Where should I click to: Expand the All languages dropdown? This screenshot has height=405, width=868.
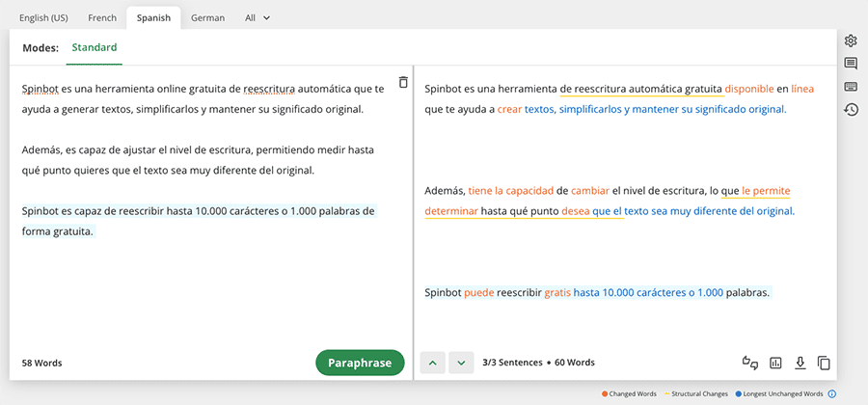click(258, 17)
